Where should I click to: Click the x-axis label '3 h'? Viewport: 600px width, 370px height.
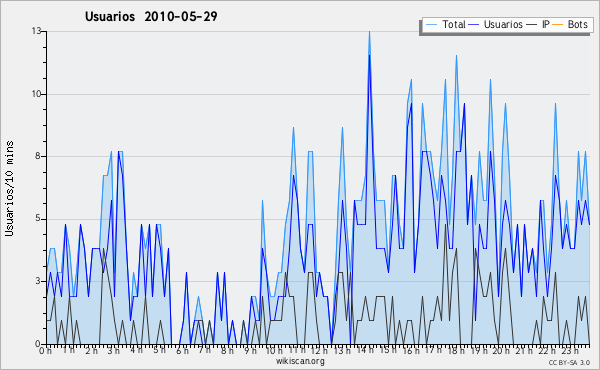pos(113,350)
